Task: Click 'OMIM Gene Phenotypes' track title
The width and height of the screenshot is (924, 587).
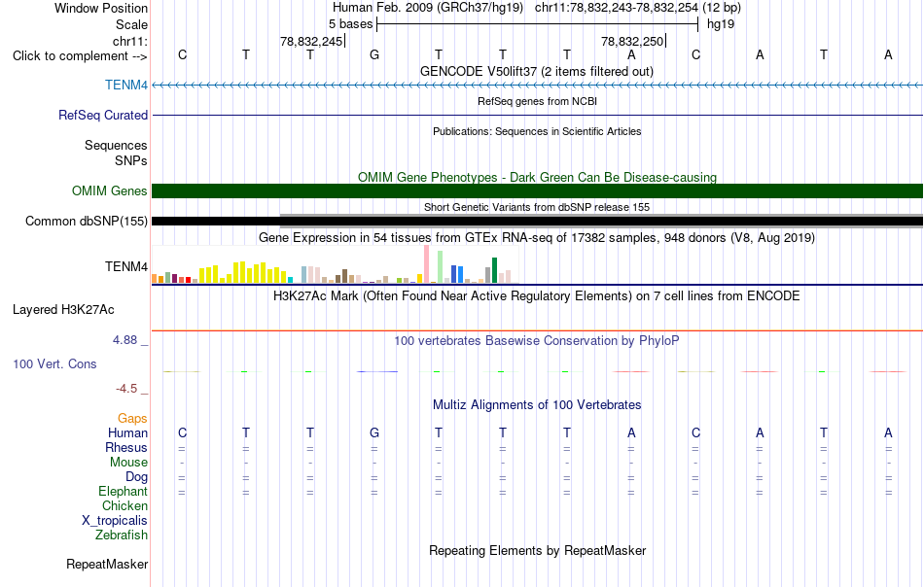Action: (x=538, y=177)
